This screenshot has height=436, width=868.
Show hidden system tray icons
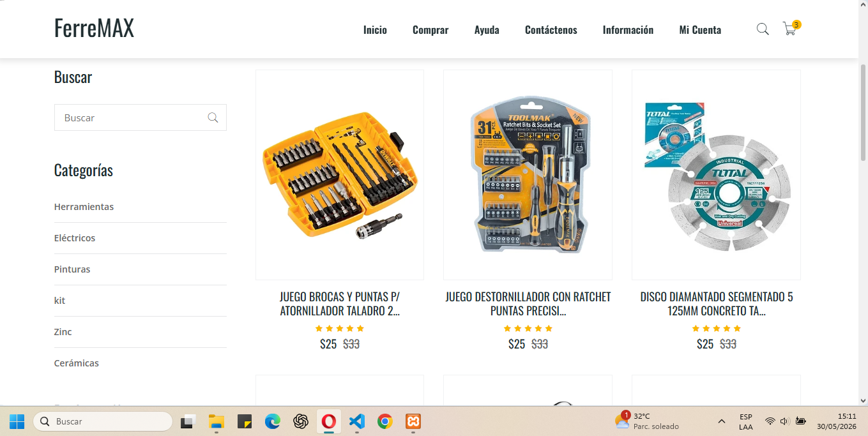[x=722, y=421]
